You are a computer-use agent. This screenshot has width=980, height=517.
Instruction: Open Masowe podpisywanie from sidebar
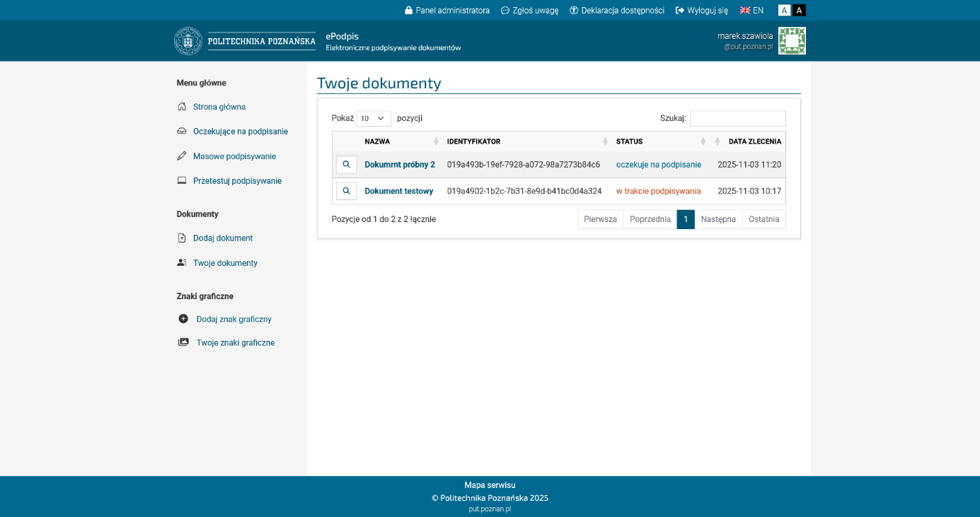[234, 156]
